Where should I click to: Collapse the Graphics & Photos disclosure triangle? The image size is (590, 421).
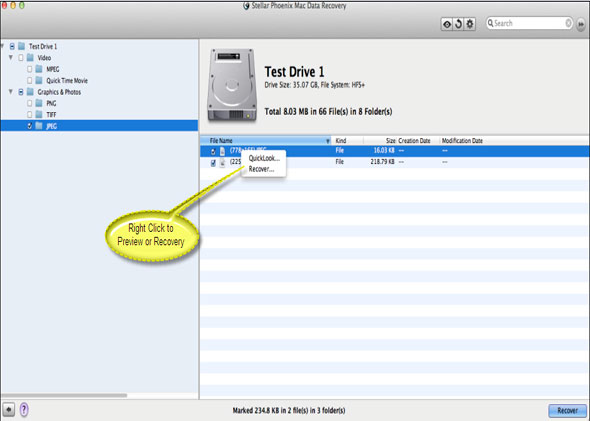point(11,92)
